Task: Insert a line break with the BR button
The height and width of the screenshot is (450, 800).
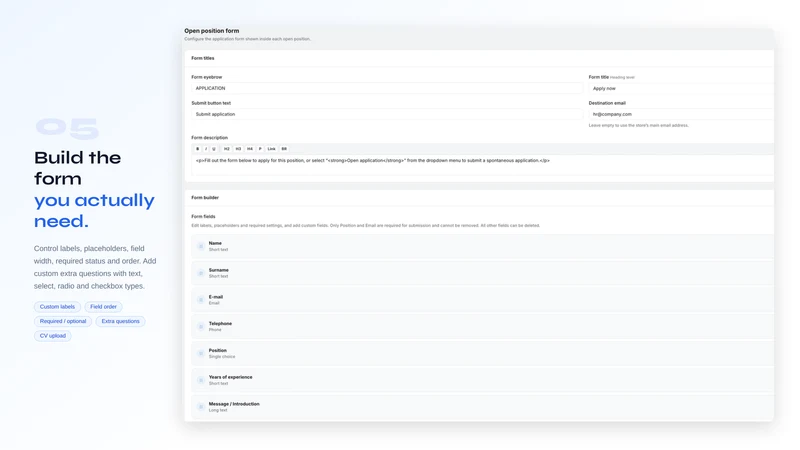Action: pyautogui.click(x=284, y=149)
